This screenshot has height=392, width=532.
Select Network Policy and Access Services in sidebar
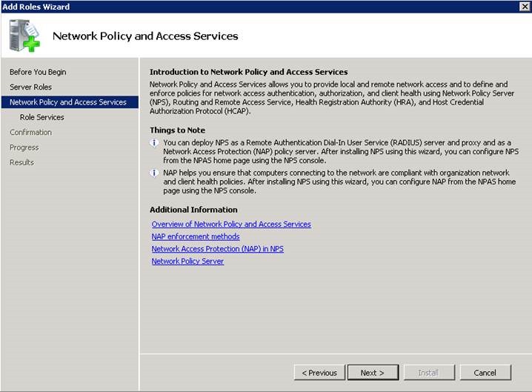tap(68, 102)
